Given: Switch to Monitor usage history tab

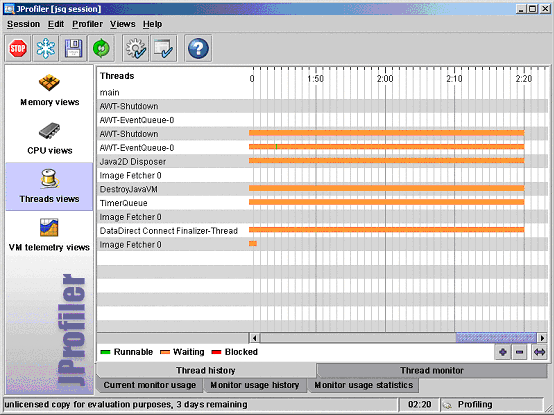Looking at the screenshot, I should pos(255,385).
